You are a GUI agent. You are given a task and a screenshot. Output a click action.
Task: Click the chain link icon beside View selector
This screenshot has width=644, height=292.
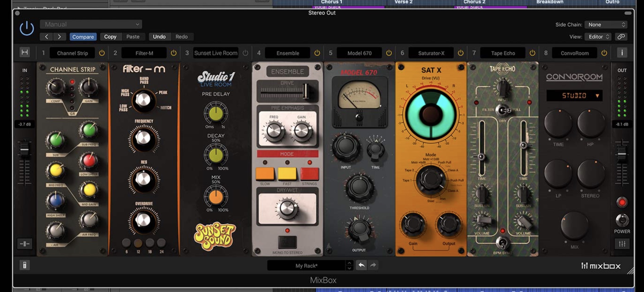pos(621,37)
